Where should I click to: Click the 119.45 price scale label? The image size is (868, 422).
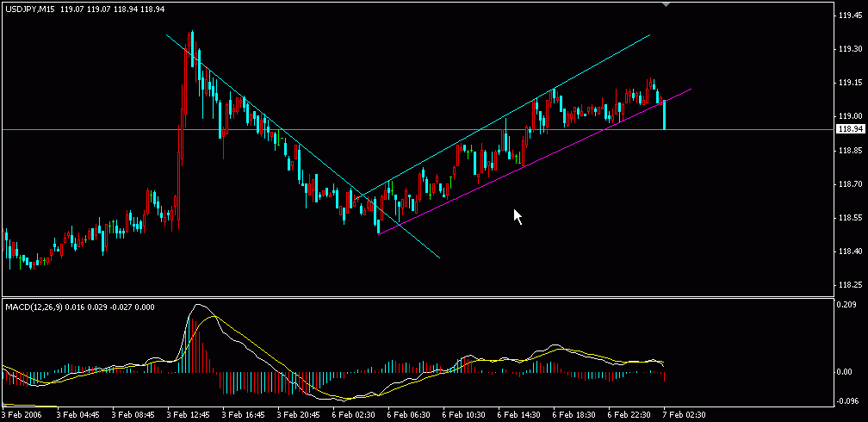tap(852, 15)
